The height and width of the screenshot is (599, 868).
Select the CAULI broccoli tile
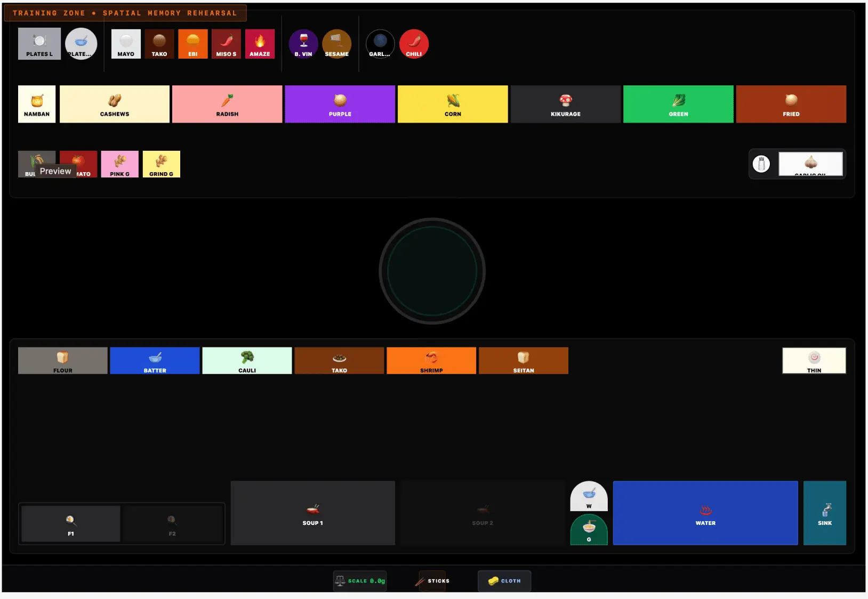click(247, 361)
